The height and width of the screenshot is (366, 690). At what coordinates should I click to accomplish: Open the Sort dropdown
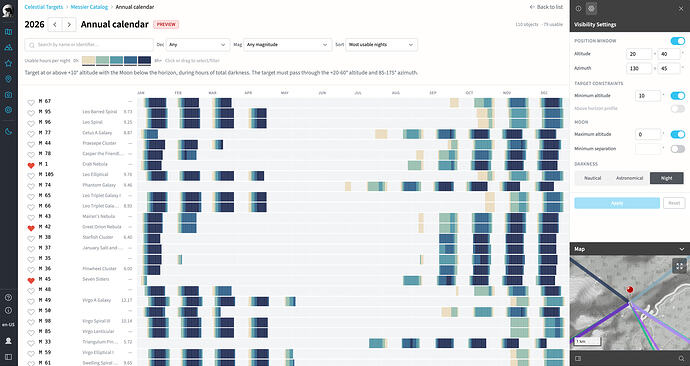click(381, 44)
